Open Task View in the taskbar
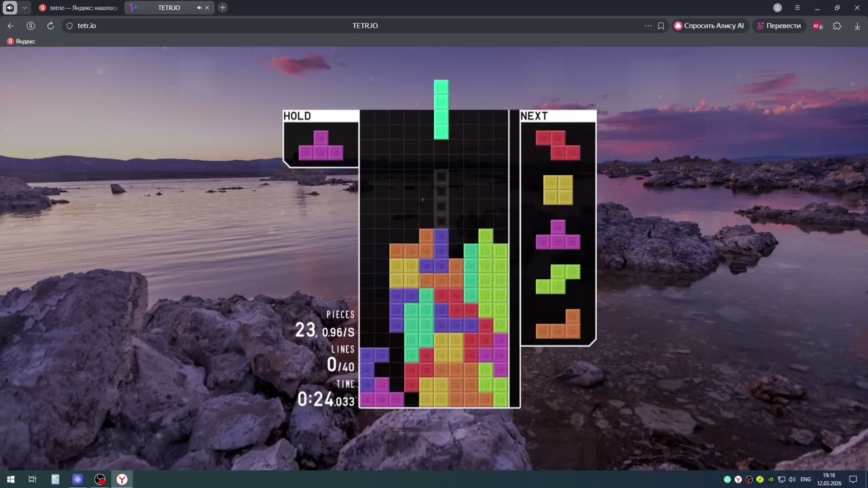 click(32, 479)
